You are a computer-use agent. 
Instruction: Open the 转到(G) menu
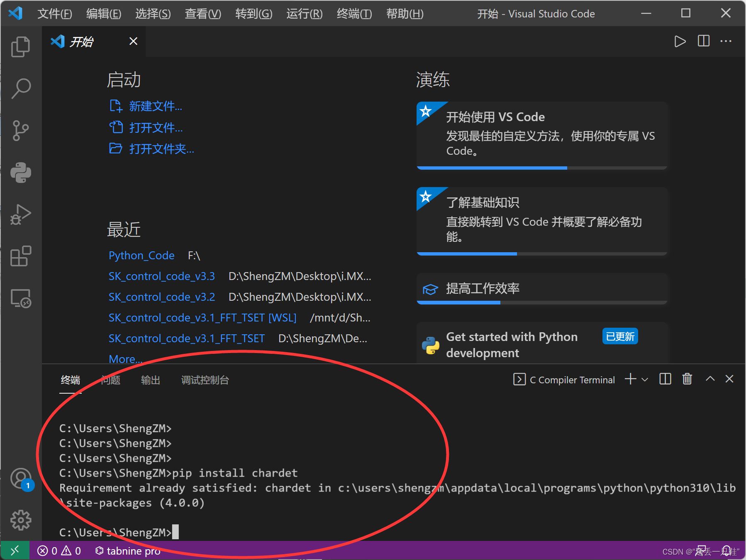pos(254,14)
